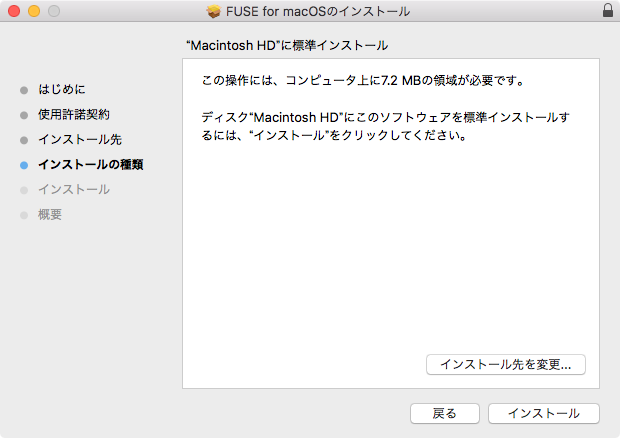Click the greyed 概要 step bullet
The image size is (620, 438).
[x=24, y=215]
